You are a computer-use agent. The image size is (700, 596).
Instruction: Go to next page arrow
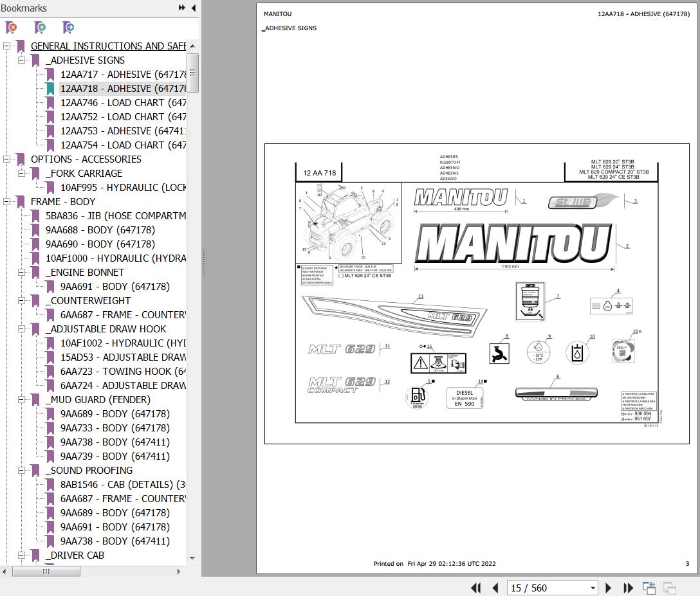[x=608, y=588]
